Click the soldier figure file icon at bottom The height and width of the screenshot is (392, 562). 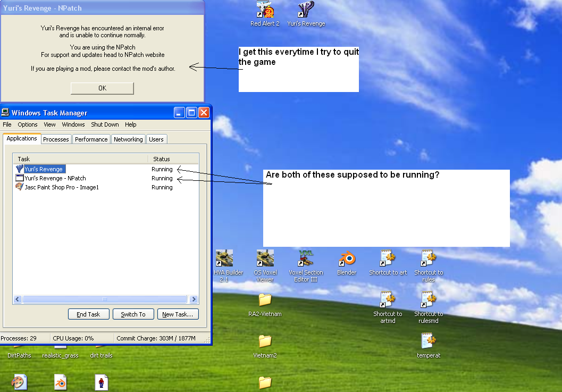click(x=102, y=382)
